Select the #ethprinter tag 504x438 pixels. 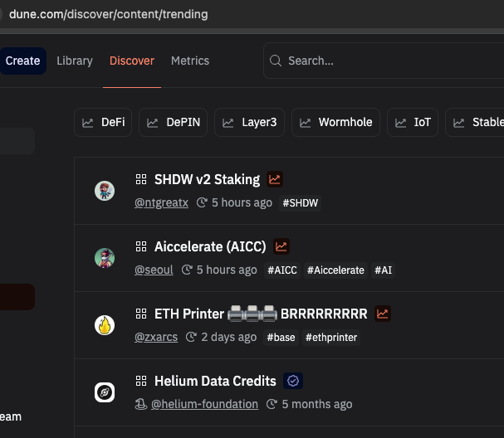331,337
